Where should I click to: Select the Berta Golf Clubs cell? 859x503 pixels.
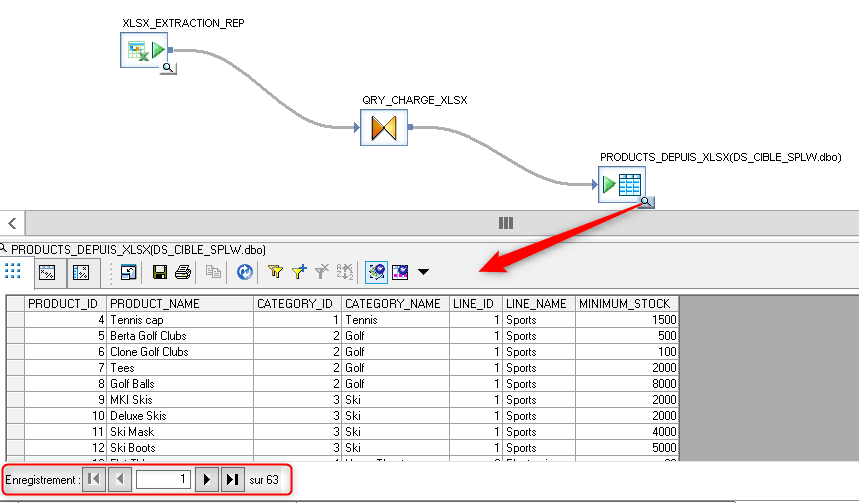(x=180, y=336)
